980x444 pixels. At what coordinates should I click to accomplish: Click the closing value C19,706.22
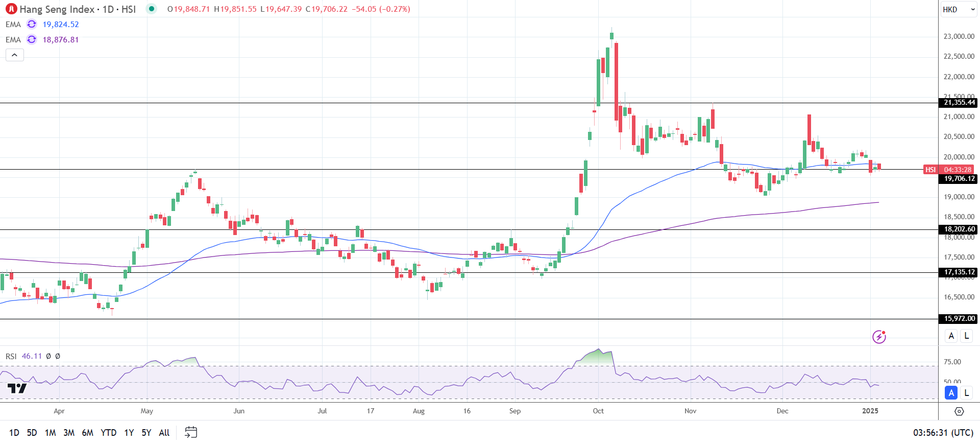pyautogui.click(x=327, y=9)
